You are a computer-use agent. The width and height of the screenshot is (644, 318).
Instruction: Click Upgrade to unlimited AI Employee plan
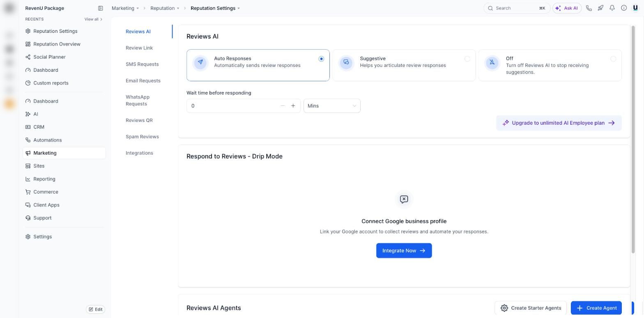click(x=559, y=123)
